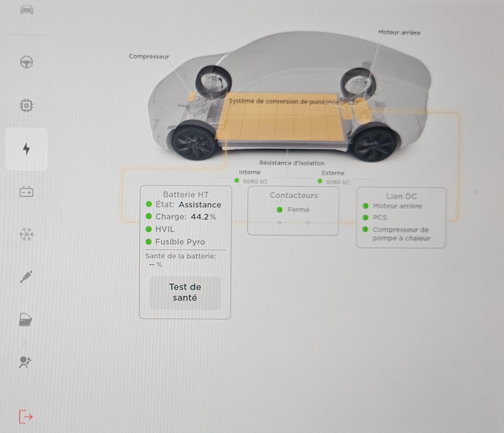Click the Santé de la batterie label

pos(181,256)
